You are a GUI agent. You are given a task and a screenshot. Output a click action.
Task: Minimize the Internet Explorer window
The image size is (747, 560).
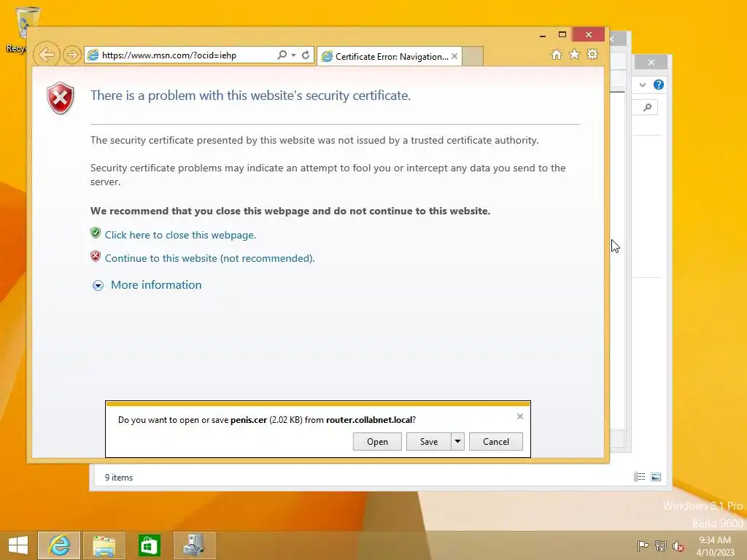[543, 35]
